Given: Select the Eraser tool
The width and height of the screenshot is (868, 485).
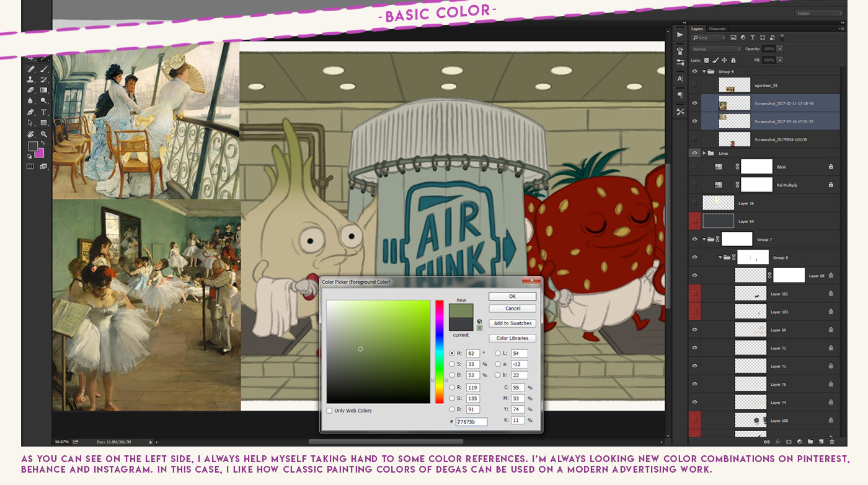Looking at the screenshot, I should pyautogui.click(x=30, y=90).
